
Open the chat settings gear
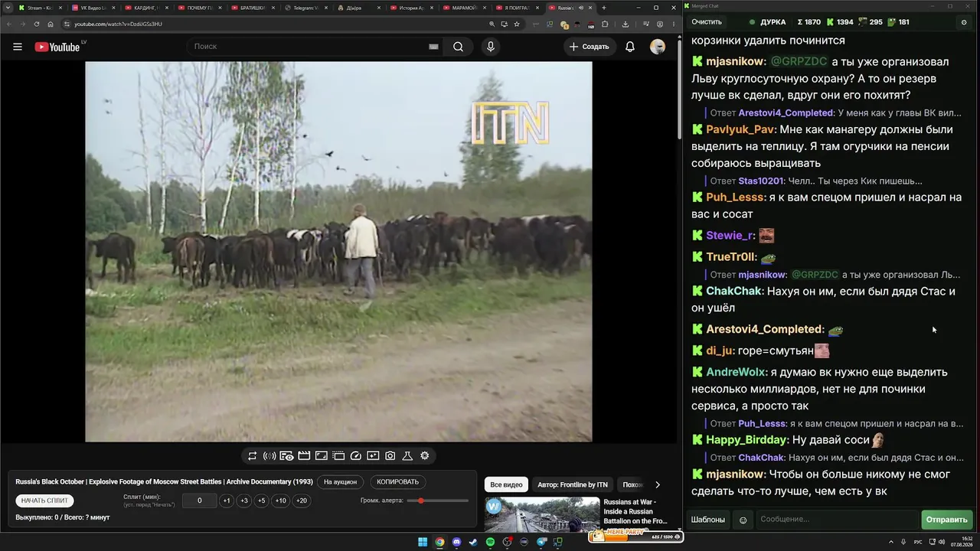(x=964, y=22)
